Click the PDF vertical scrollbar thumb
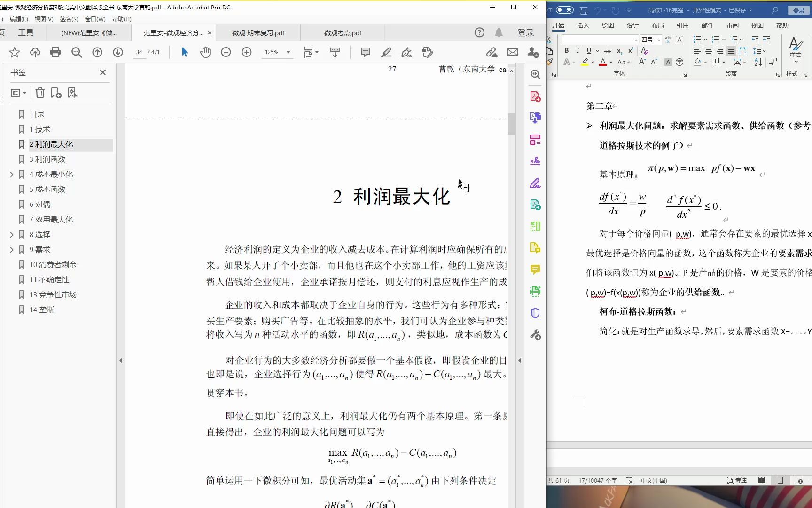This screenshot has width=812, height=508. [511, 124]
